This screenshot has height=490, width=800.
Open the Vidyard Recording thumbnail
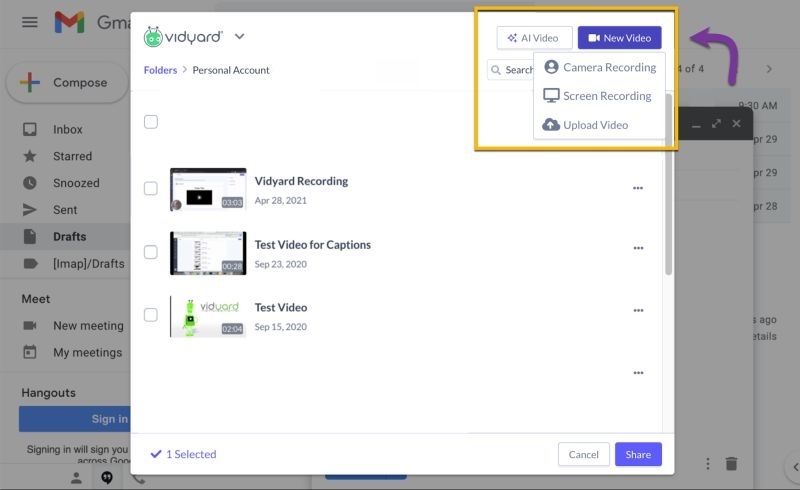208,189
